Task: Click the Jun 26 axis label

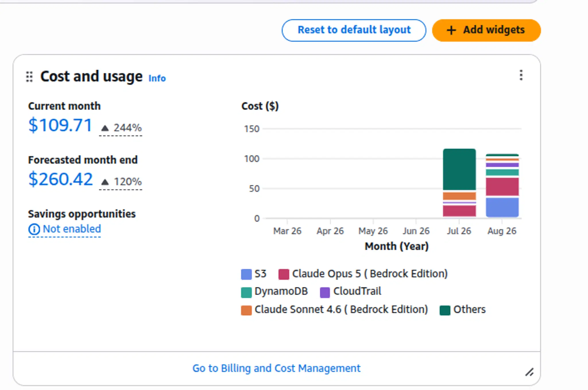Action: (416, 231)
